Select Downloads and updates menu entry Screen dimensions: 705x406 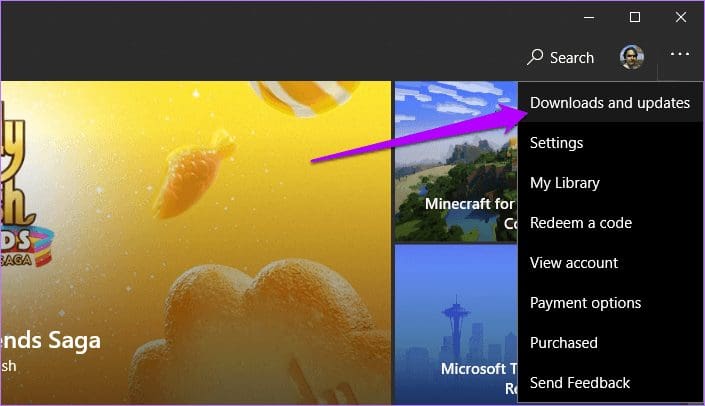[x=610, y=103]
